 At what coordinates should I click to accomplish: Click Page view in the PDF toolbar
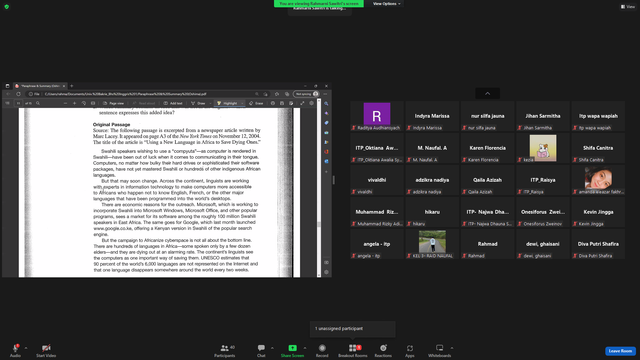[x=113, y=103]
